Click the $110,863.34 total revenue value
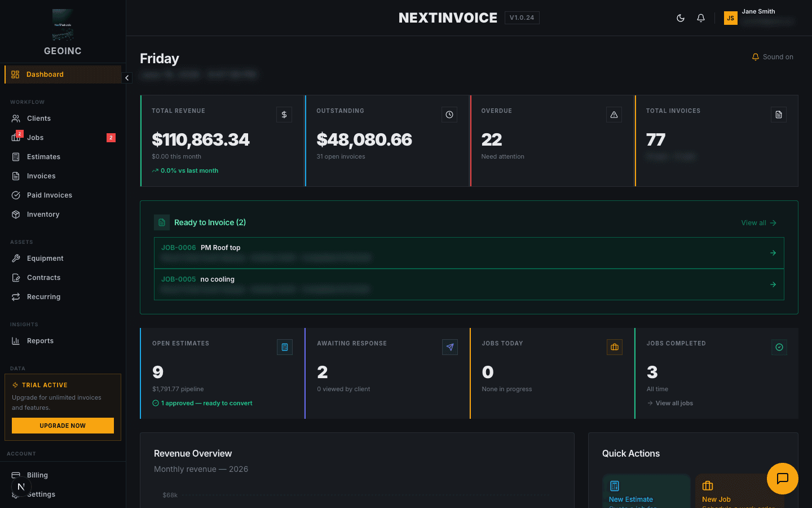The height and width of the screenshot is (508, 812). pyautogui.click(x=201, y=139)
